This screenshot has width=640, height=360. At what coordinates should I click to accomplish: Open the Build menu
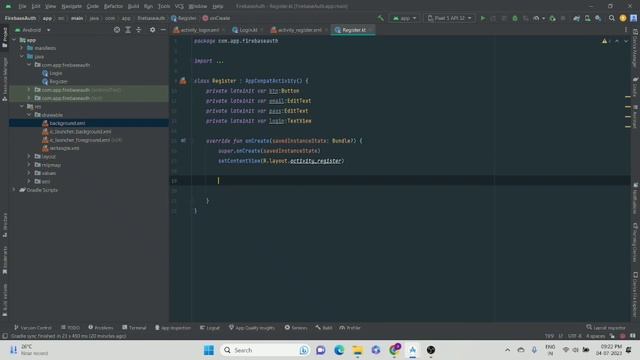pos(133,7)
